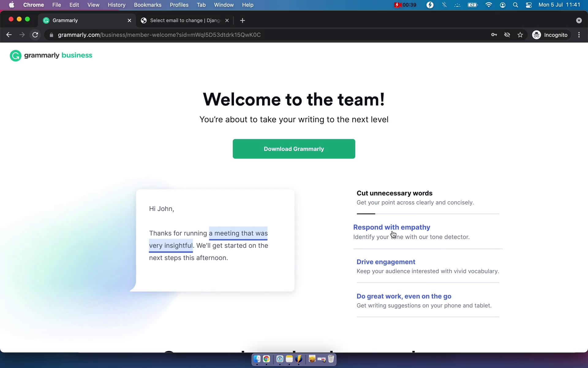Switch to the Grammarly tab
This screenshot has height=368, width=588.
pyautogui.click(x=87, y=21)
